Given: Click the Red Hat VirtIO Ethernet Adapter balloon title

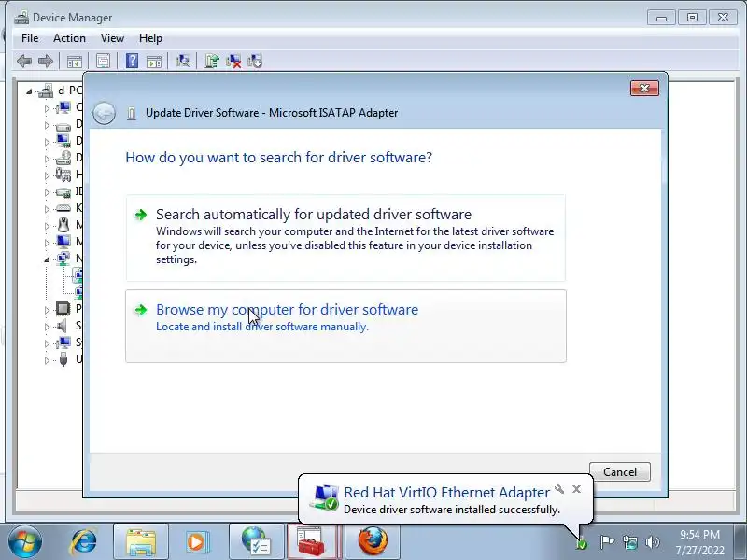Looking at the screenshot, I should tap(447, 492).
